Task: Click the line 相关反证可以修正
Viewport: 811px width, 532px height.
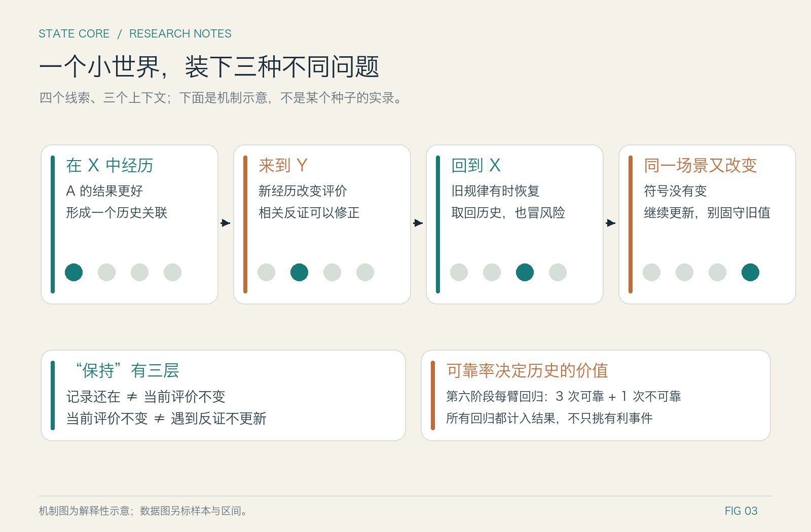Action: coord(309,213)
